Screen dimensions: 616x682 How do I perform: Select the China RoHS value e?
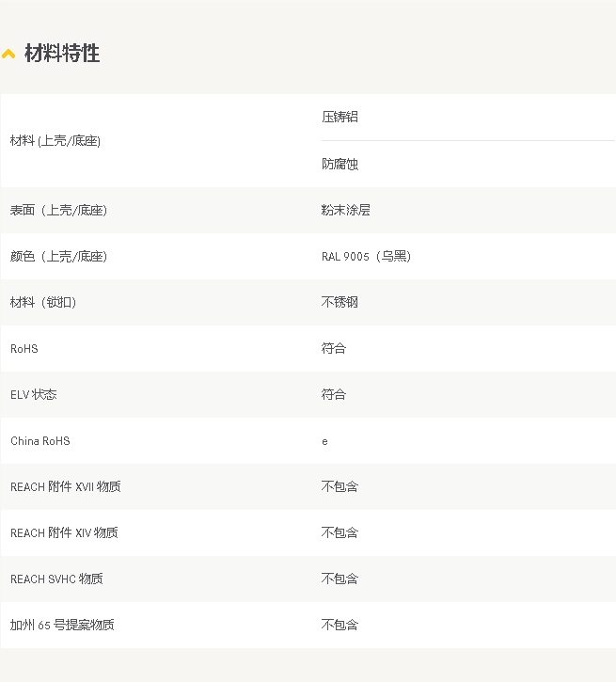324,442
